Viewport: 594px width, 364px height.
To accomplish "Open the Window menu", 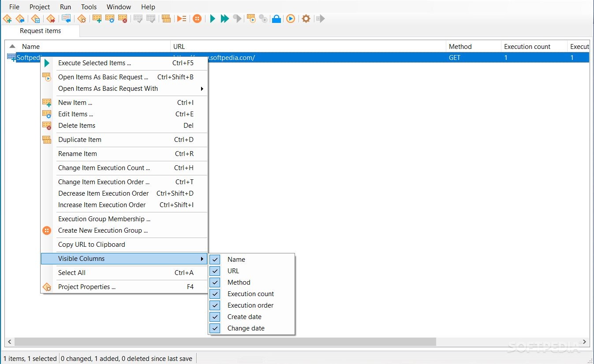I will 119,7.
